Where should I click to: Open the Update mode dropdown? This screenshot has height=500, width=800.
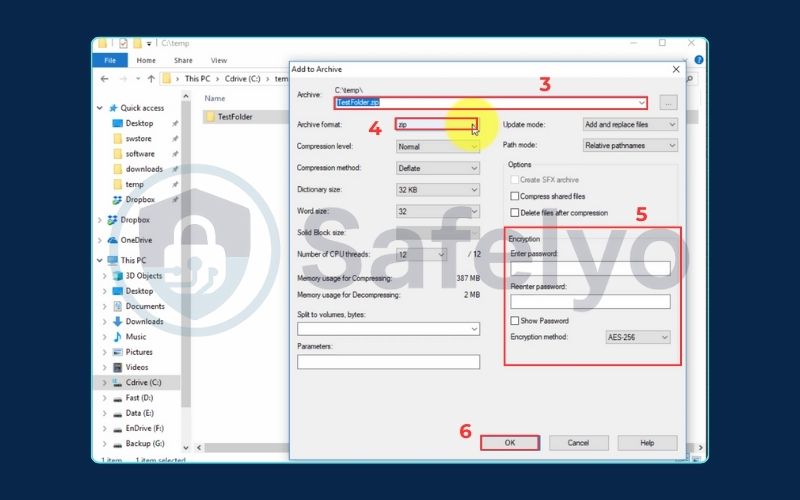pos(630,125)
